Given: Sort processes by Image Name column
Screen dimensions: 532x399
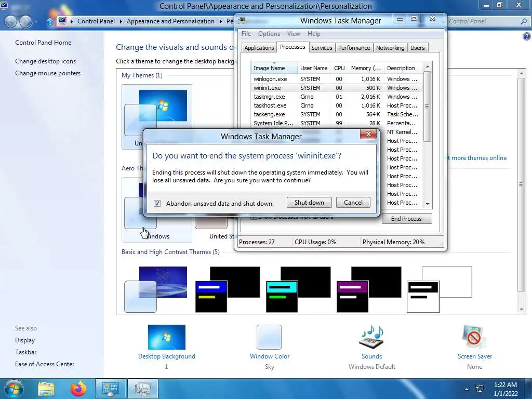Looking at the screenshot, I should click(274, 68).
